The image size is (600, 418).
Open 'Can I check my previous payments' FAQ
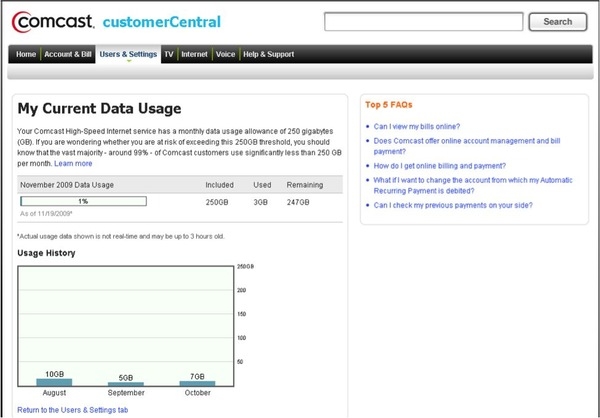453,205
